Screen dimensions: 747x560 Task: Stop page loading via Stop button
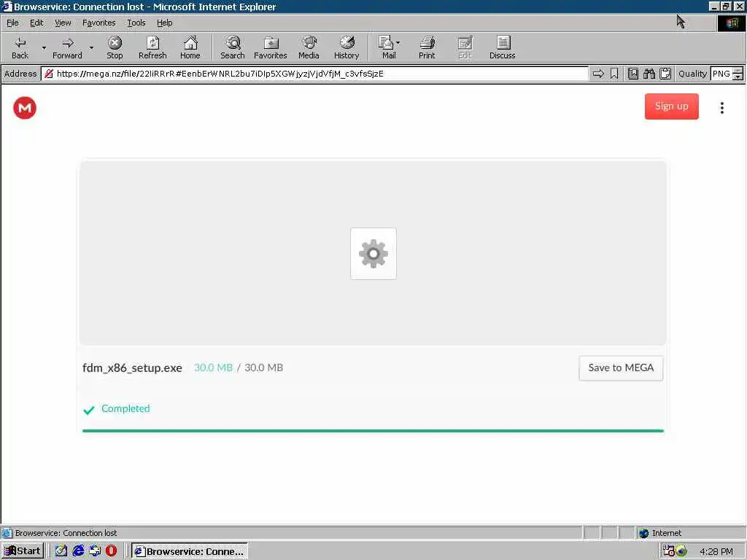coord(115,47)
